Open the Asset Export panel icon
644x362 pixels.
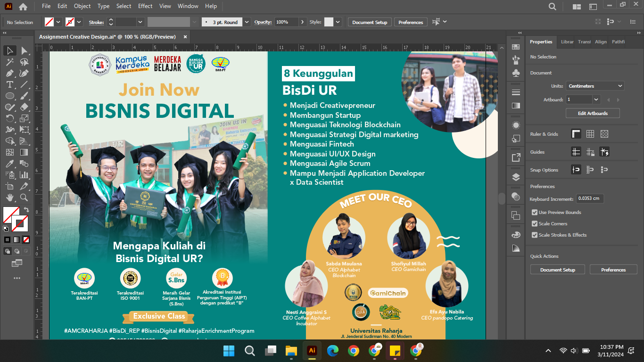click(516, 157)
